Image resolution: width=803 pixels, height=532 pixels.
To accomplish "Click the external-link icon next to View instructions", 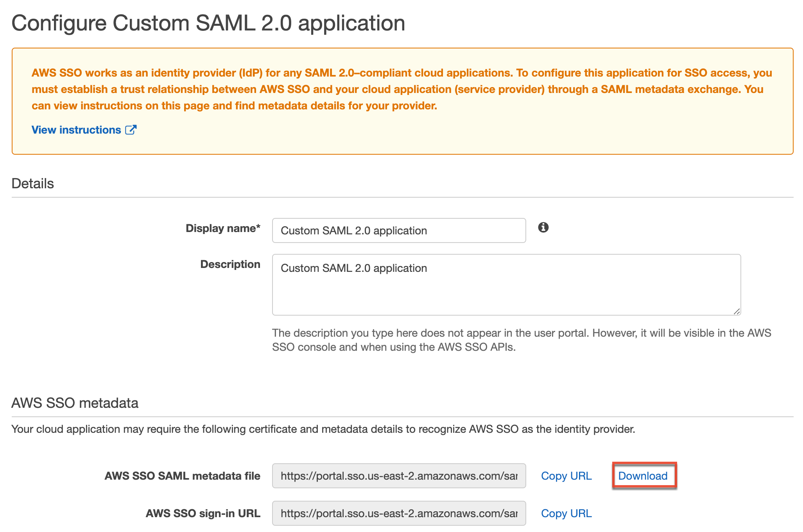I will 131,129.
